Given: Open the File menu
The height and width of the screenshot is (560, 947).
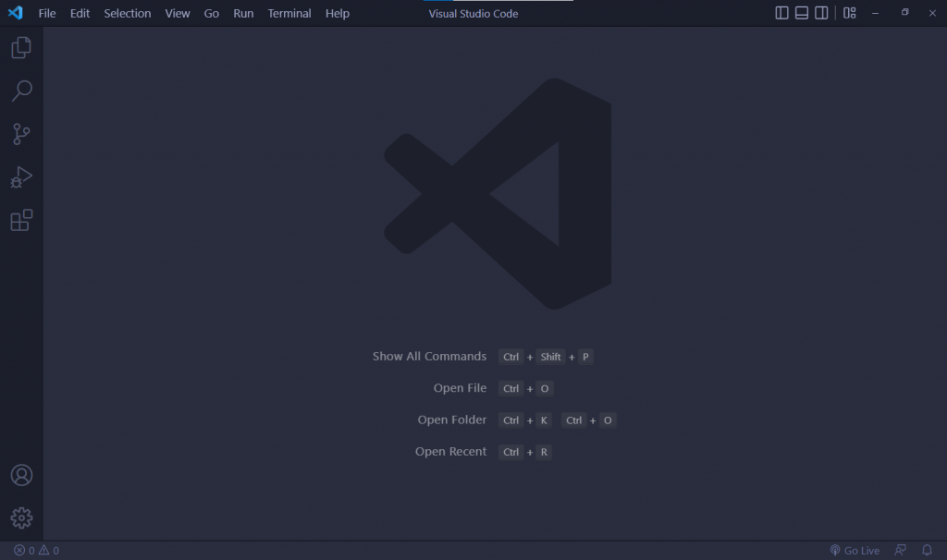Looking at the screenshot, I should coord(47,13).
